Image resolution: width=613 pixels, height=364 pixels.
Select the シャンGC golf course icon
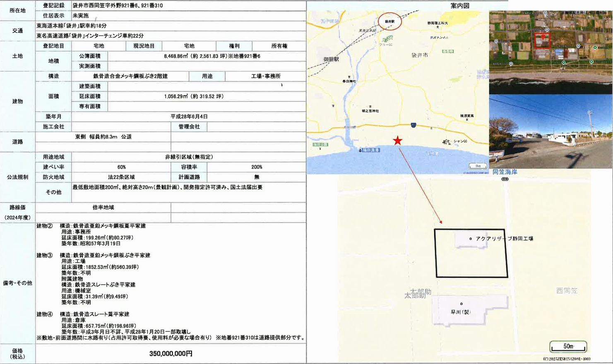[447, 142]
